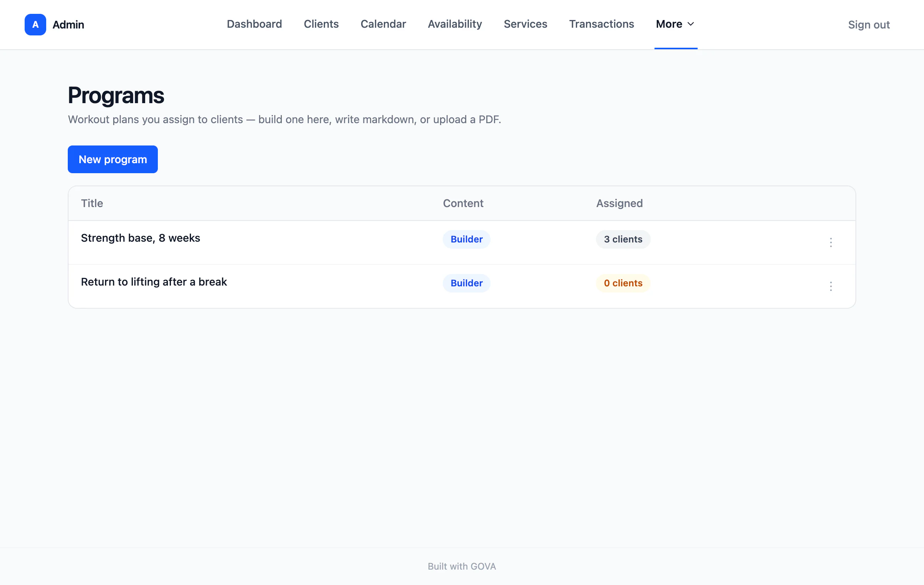
Task: Open row menu for Return to lifting after a break
Action: (831, 286)
